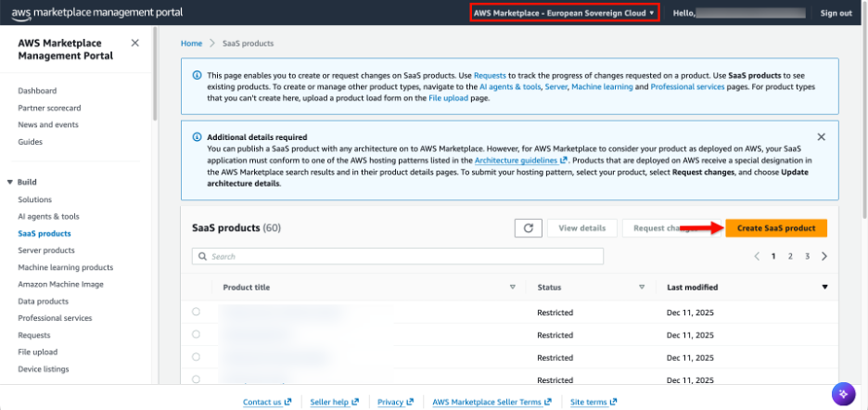
Task: Select the first product row radio button
Action: (x=196, y=312)
